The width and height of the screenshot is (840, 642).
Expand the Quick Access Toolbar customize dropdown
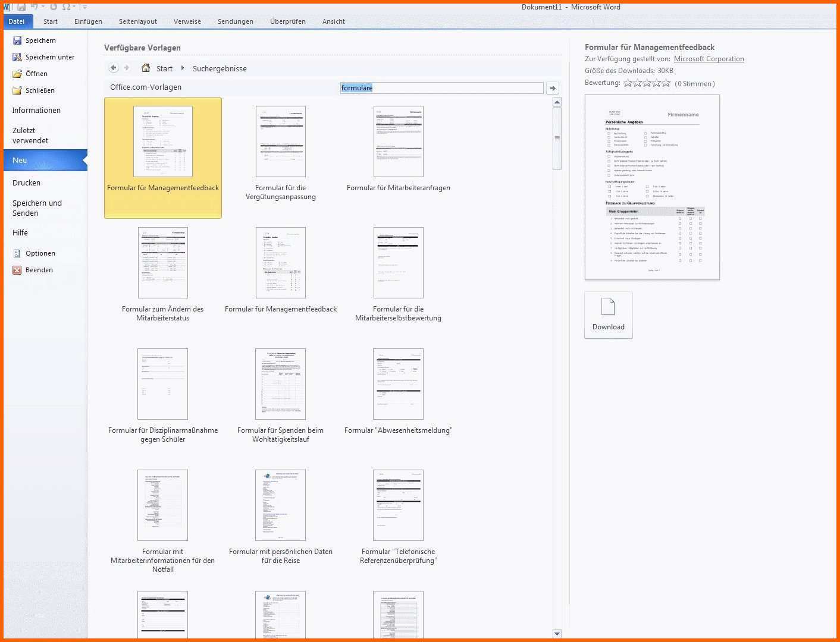tap(84, 7)
